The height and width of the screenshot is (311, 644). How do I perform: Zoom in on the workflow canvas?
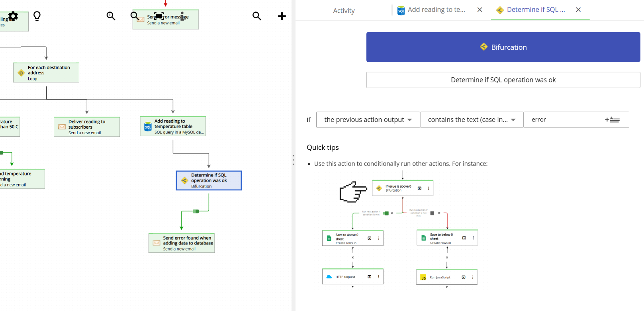[x=110, y=16]
